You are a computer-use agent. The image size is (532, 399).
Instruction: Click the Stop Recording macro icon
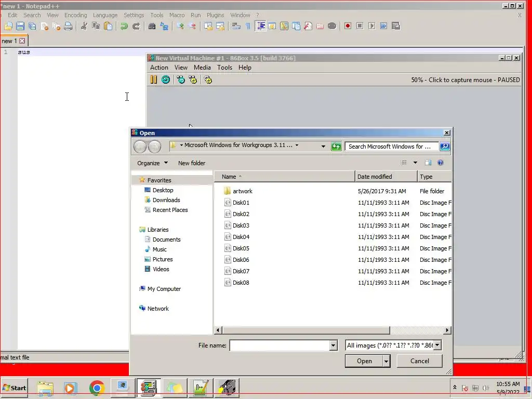click(x=360, y=26)
